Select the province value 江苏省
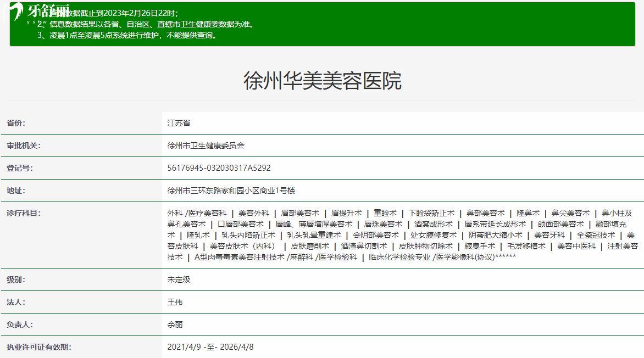The height and width of the screenshot is (358, 644). (x=179, y=123)
